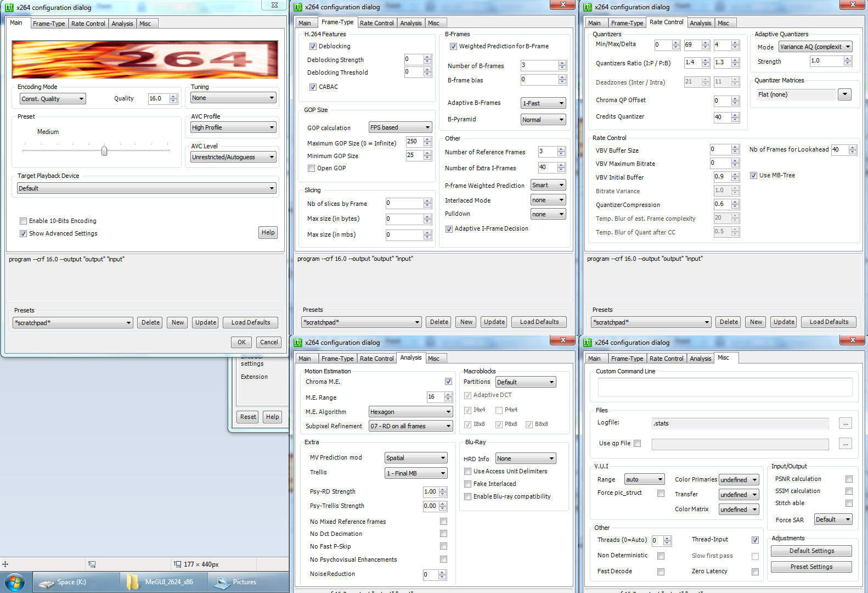Toggle the Chroma M.E. checkbox
Screen dimensions: 868x593
coord(448,382)
